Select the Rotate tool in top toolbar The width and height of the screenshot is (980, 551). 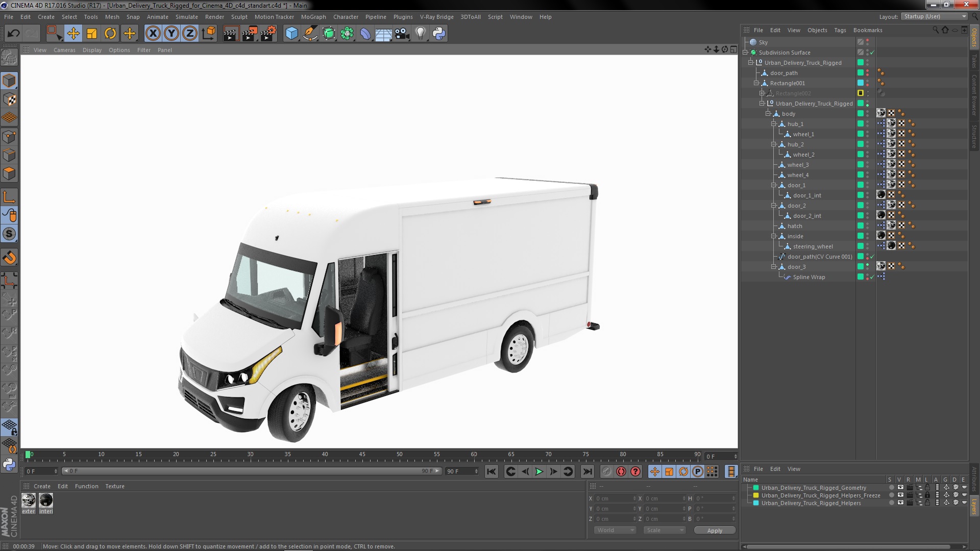110,34
